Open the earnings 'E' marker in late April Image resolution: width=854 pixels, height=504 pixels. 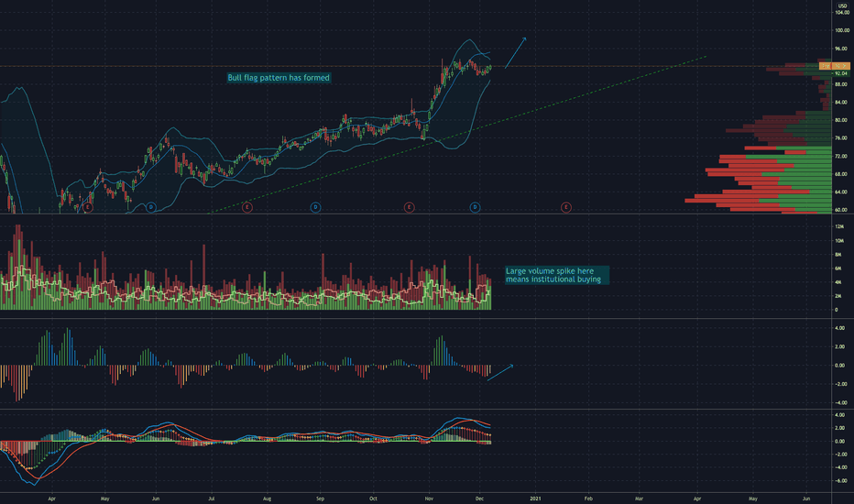tap(88, 207)
